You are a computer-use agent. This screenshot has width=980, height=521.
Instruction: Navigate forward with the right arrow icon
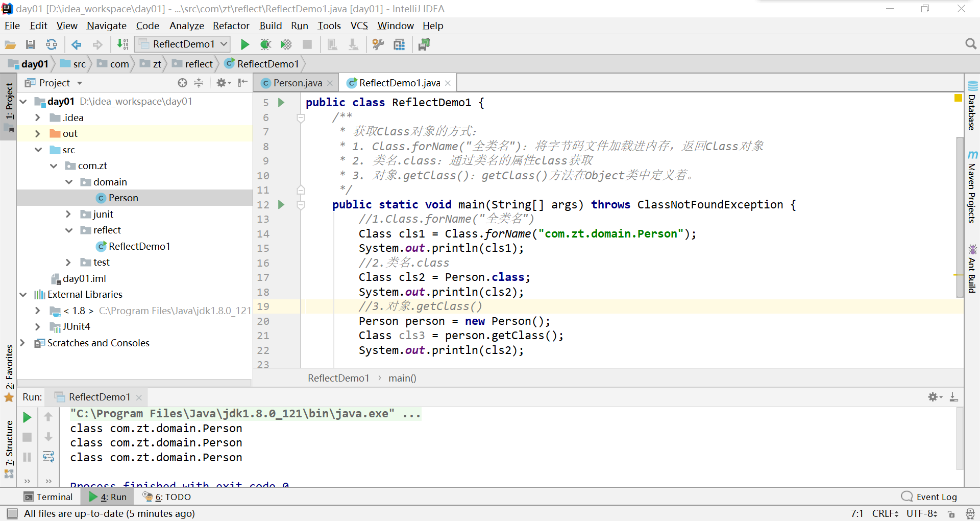(97, 44)
